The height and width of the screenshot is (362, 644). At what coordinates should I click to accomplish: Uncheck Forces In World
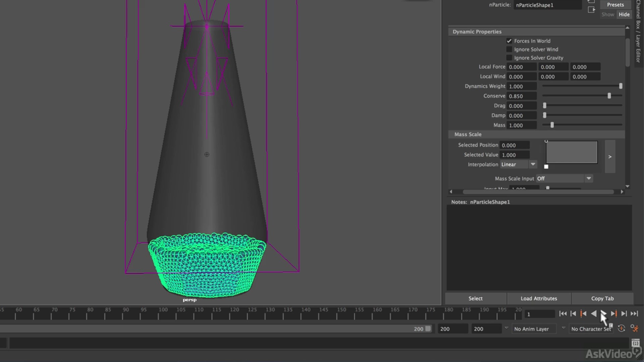(x=509, y=41)
